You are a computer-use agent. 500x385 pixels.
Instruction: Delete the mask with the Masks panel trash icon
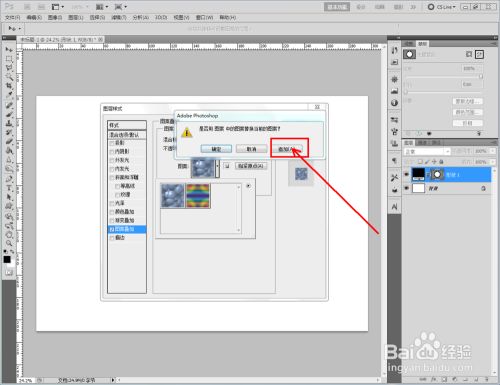[x=479, y=133]
